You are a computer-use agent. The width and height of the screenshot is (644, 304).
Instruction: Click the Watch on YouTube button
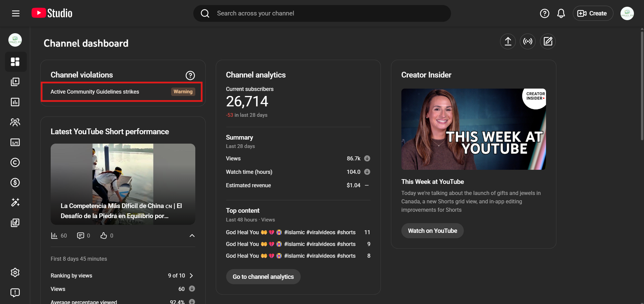coord(432,231)
